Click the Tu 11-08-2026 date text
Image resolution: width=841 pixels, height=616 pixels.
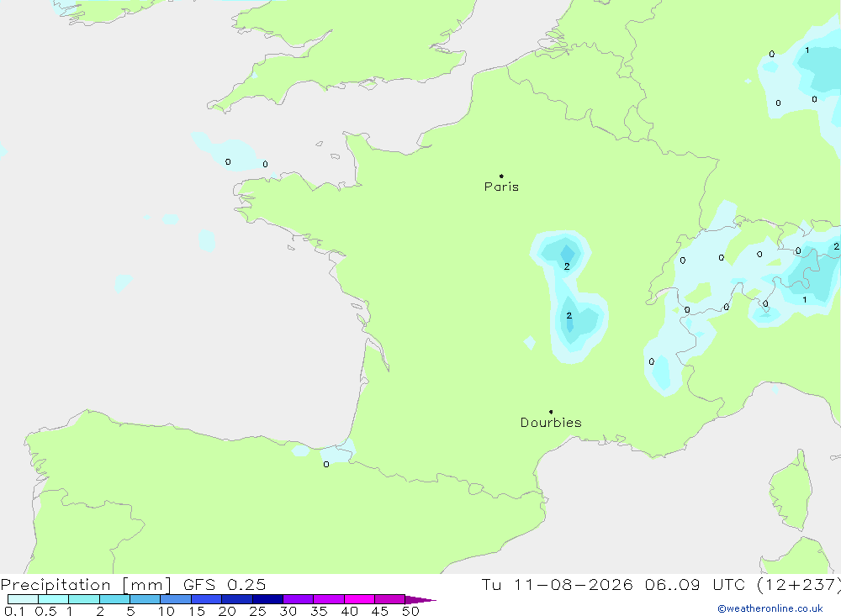click(x=557, y=584)
